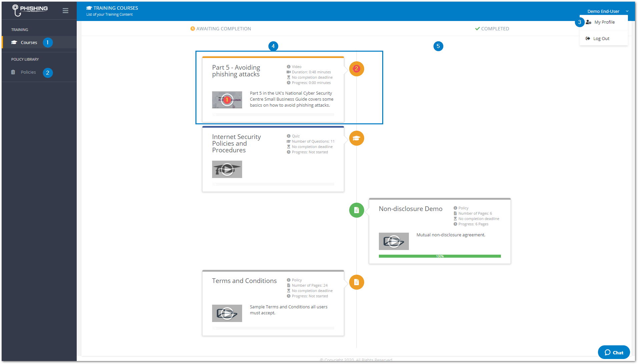Viewport: 638px width, 364px height.
Task: Click the Awaiting Completion column header
Action: (221, 29)
